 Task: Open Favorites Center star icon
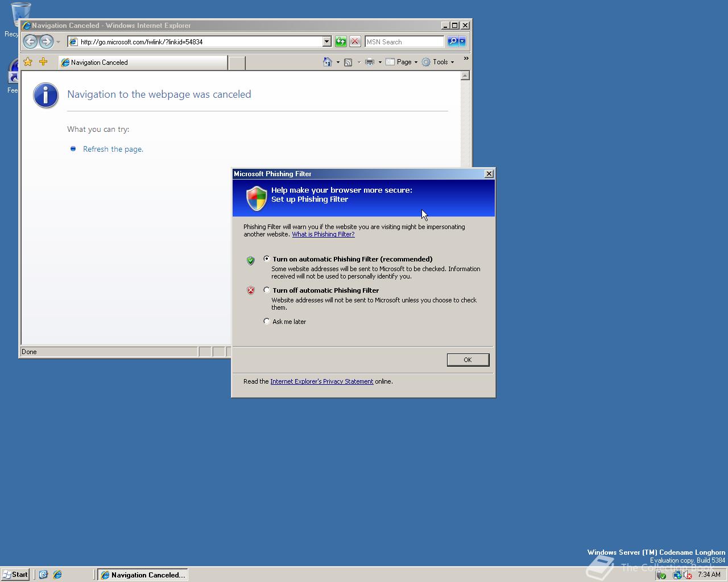click(28, 62)
